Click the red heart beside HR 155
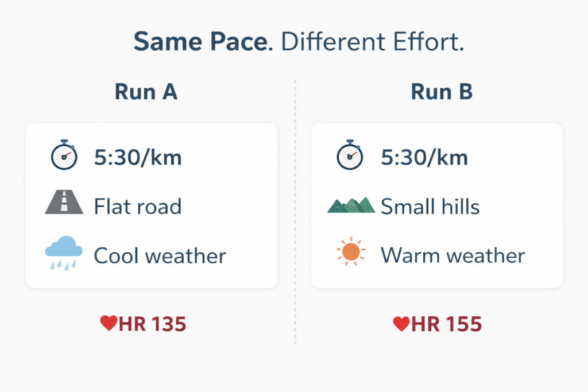Viewport: 588px width, 392px height. (x=401, y=324)
